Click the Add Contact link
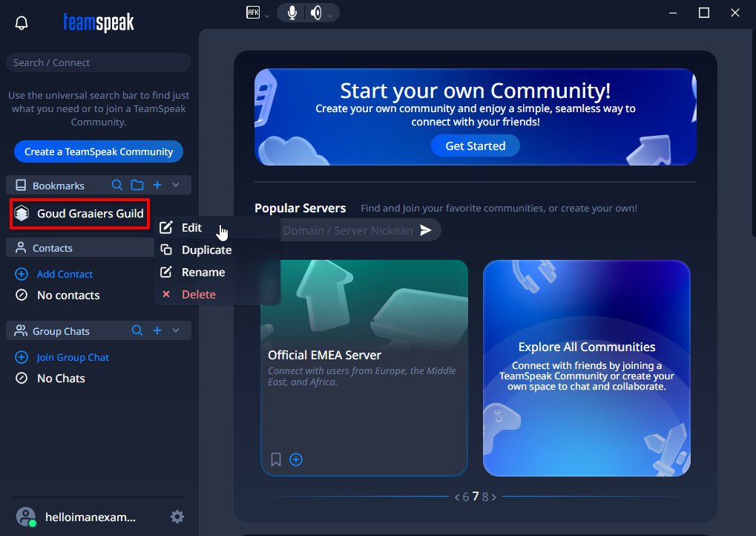Image resolution: width=756 pixels, height=536 pixels. coord(65,274)
